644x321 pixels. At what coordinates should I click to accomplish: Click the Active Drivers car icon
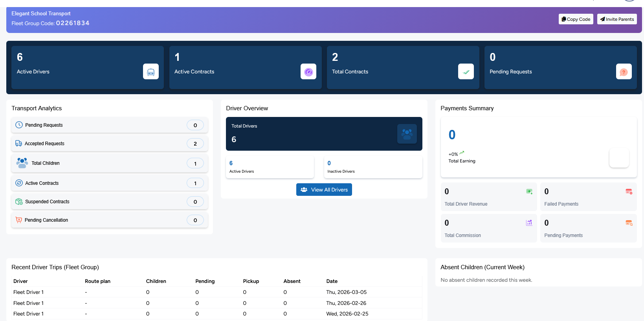(150, 71)
